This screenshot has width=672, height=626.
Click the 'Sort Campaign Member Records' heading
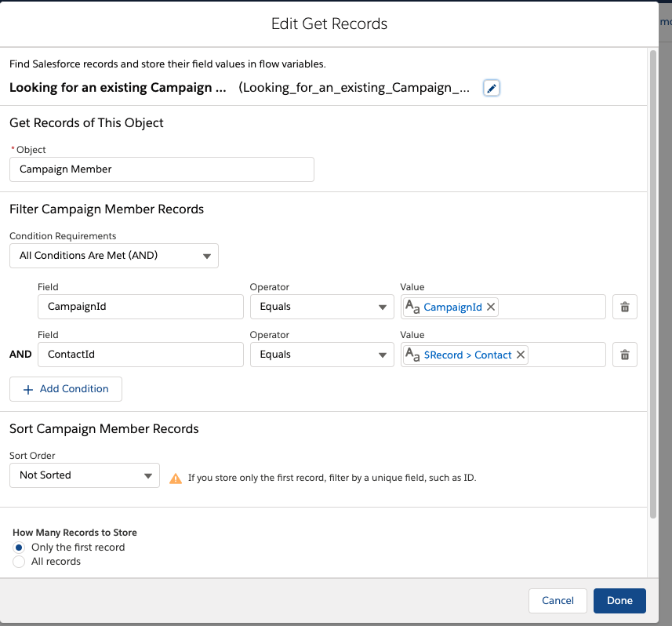104,429
